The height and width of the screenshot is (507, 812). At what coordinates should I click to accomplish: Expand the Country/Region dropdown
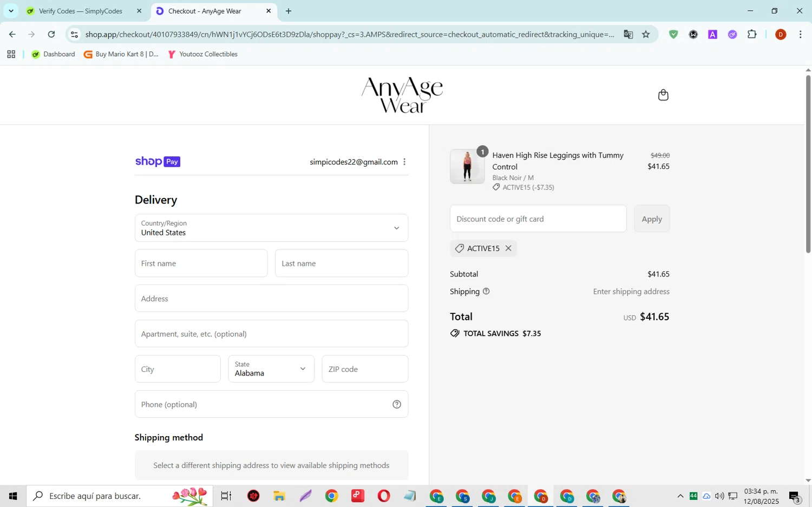coord(271,228)
